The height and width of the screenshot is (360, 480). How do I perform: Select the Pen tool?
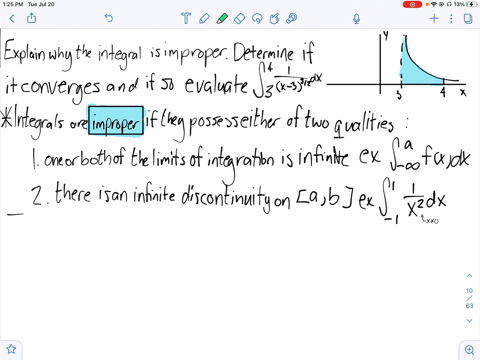point(204,18)
